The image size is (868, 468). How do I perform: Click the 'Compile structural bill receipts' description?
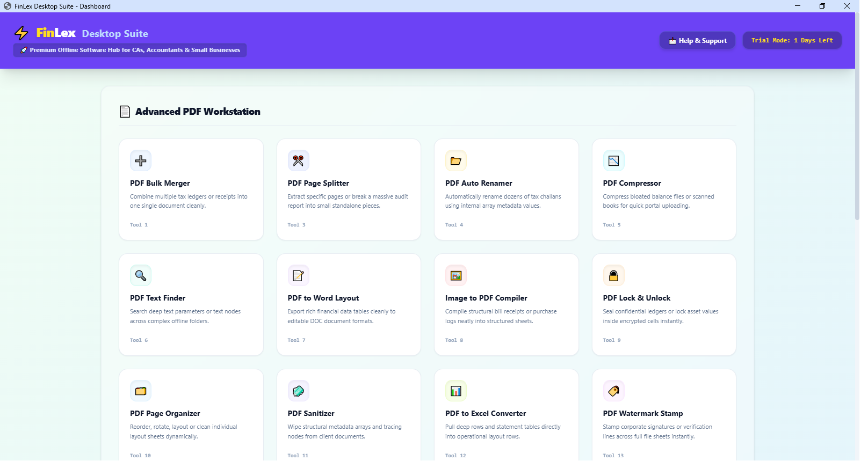(501, 316)
